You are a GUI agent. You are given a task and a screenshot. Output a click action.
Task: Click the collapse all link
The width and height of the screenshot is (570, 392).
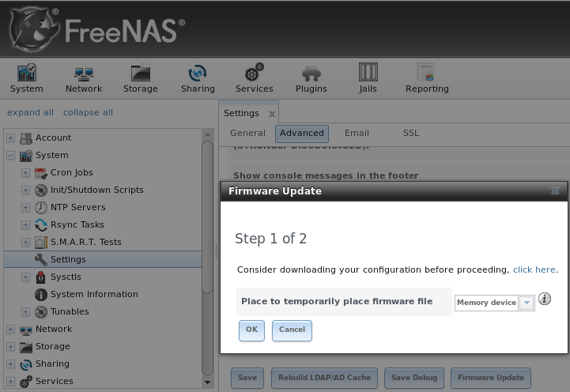(x=88, y=113)
